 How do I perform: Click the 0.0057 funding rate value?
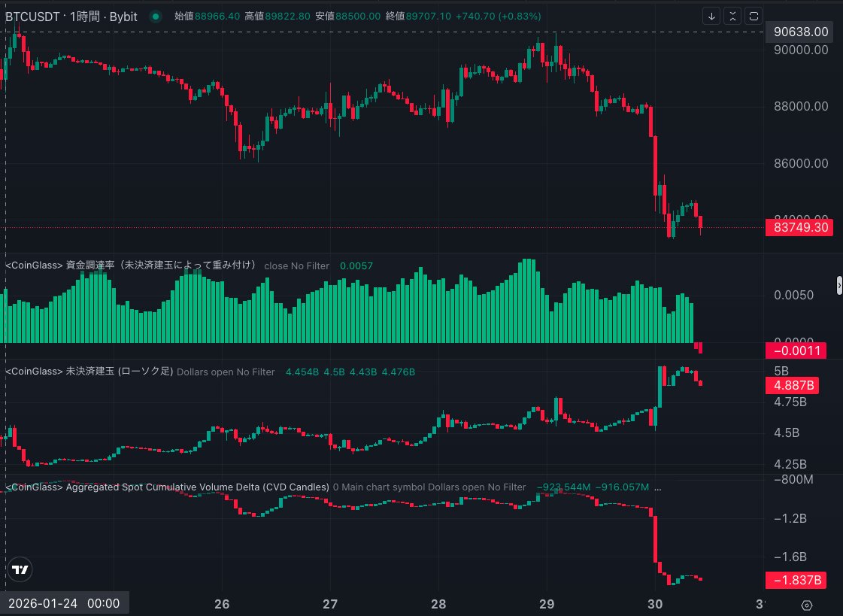(x=356, y=266)
